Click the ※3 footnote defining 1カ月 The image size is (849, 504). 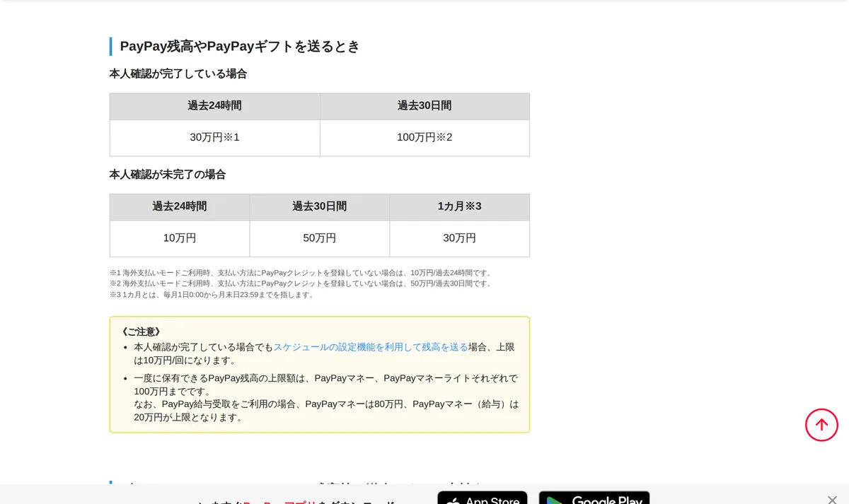[x=212, y=295]
